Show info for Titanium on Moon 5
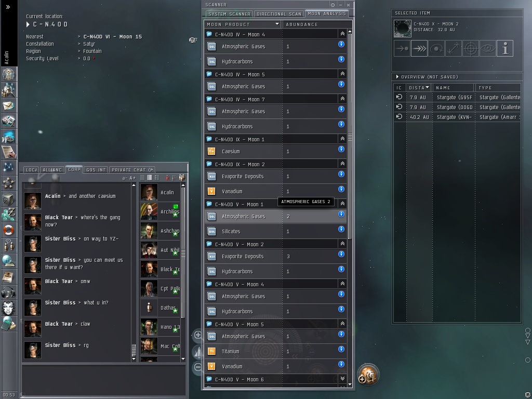The height and width of the screenshot is (399, 532). [x=341, y=349]
